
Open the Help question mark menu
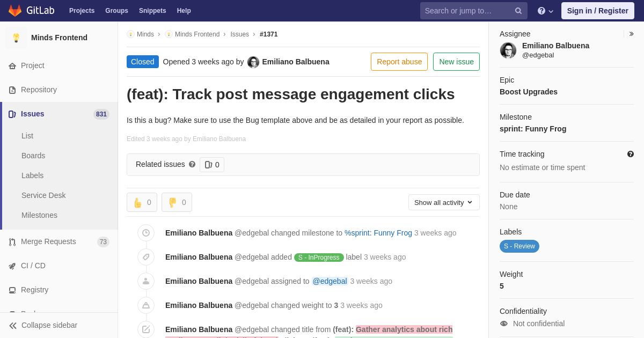pyautogui.click(x=545, y=11)
